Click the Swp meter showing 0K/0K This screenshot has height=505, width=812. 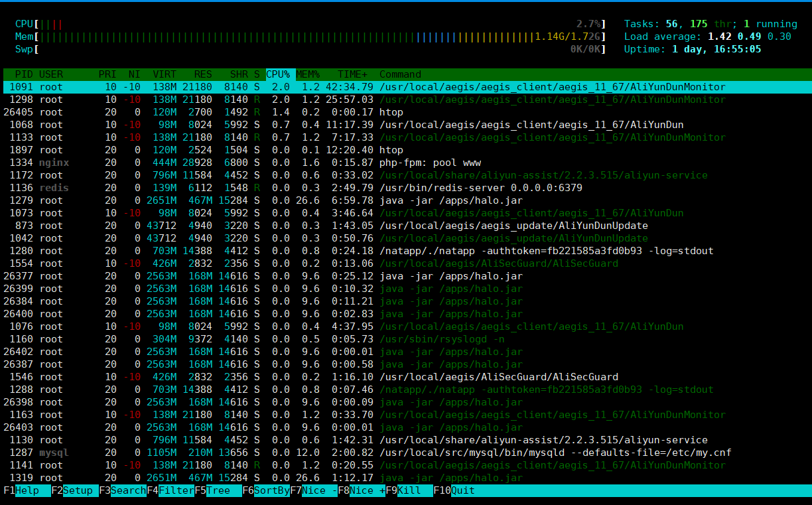[310, 49]
